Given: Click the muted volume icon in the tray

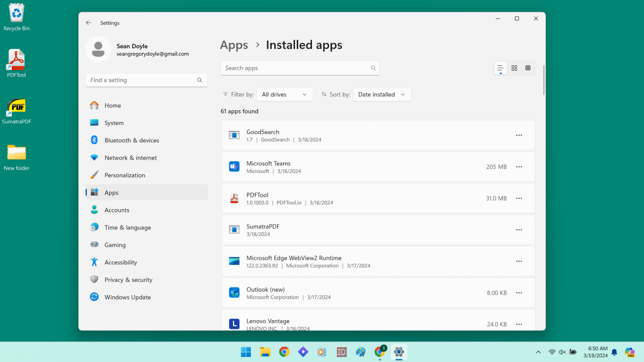Looking at the screenshot, I should [x=562, y=352].
